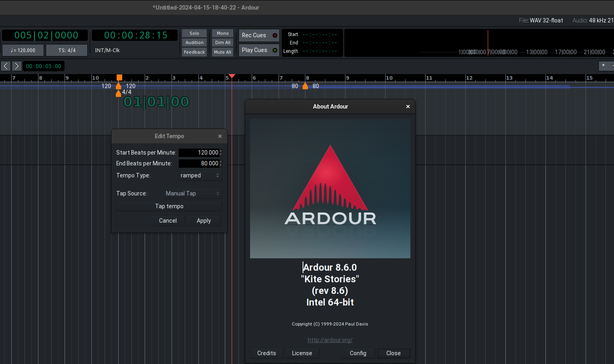Close the Edit Tempo dialog with X
The width and height of the screenshot is (614, 364).
coord(220,136)
